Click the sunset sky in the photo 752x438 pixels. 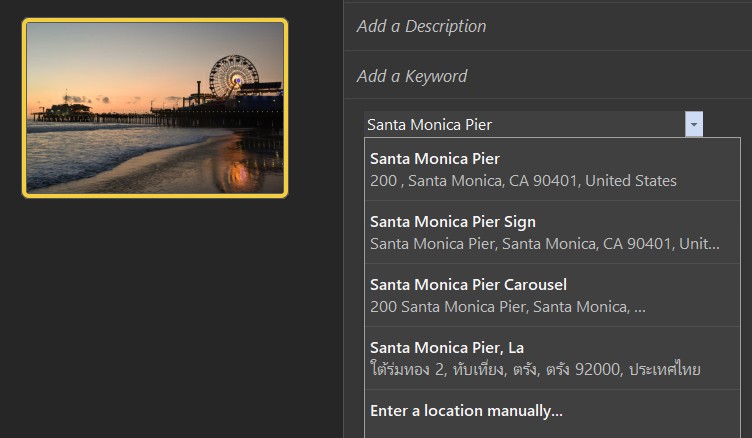pyautogui.click(x=120, y=58)
